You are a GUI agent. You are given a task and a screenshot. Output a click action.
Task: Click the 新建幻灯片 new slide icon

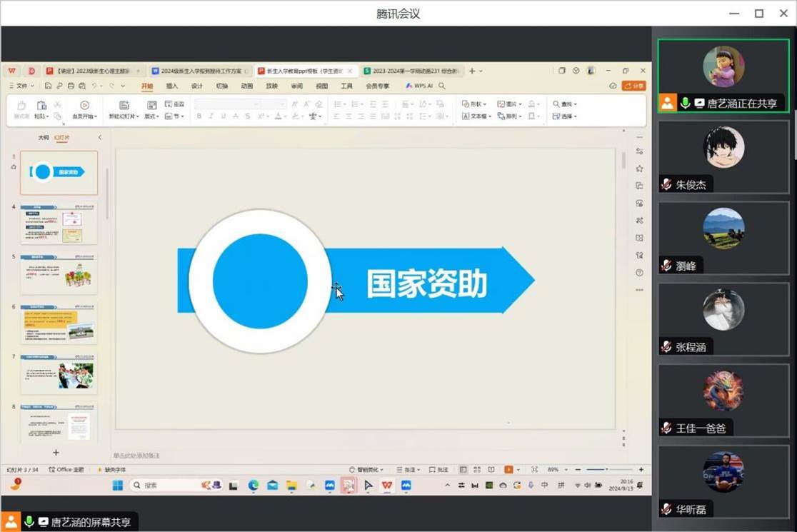124,105
